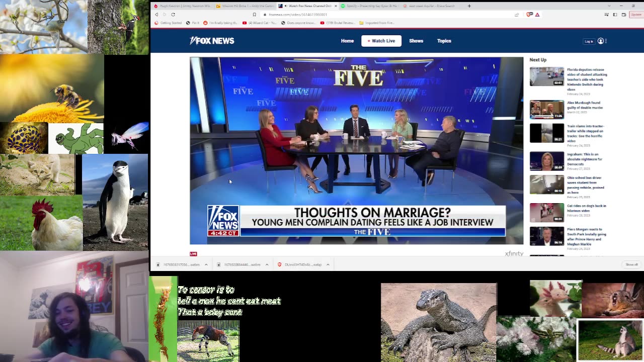Click the share icon in address bar

(x=517, y=15)
